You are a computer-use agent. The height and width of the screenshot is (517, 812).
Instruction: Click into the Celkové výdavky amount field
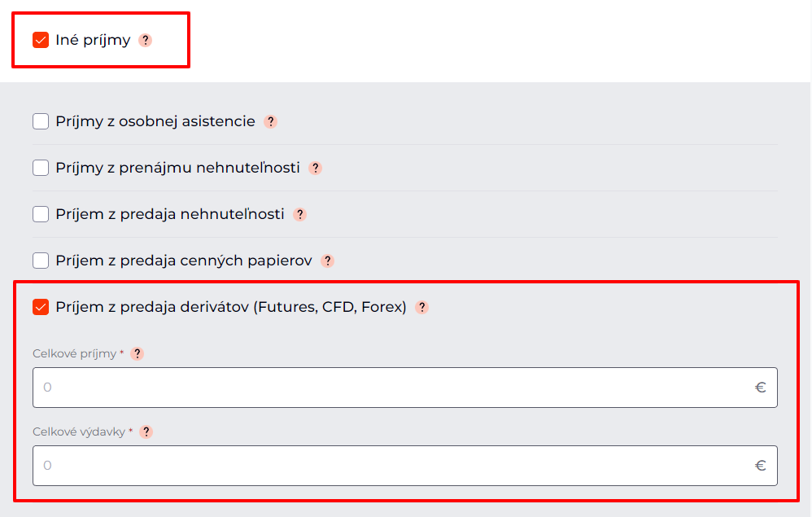click(391, 466)
